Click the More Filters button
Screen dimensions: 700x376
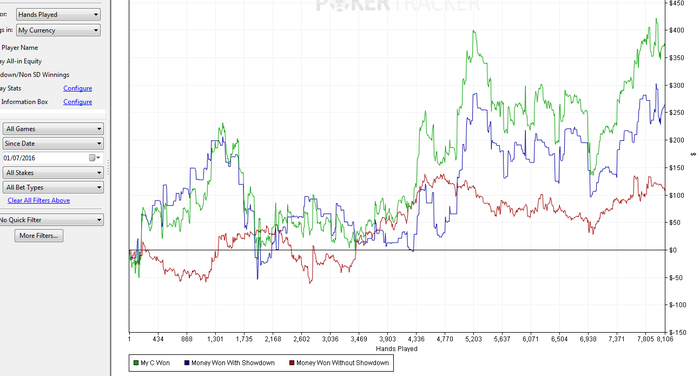[x=39, y=235]
